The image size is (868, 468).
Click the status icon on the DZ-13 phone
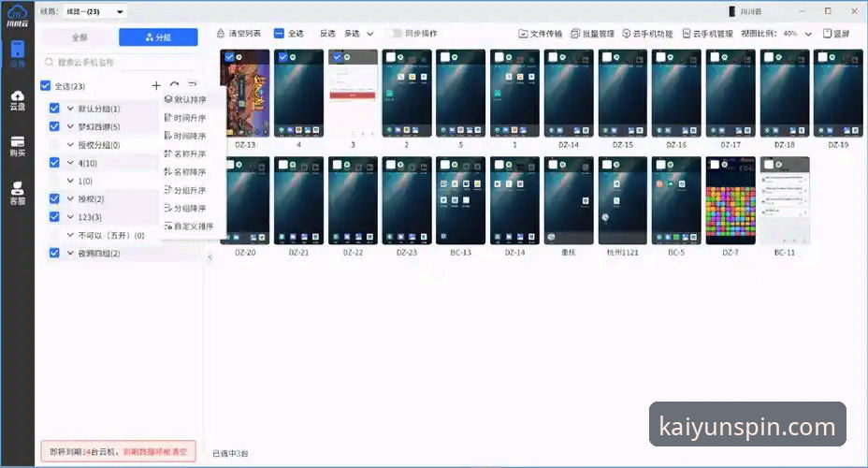tap(239, 57)
